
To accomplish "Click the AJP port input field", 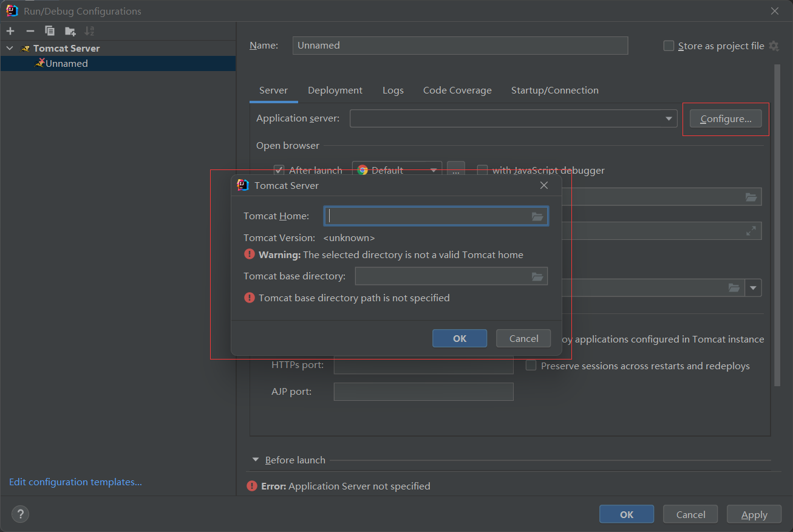I will click(x=424, y=392).
